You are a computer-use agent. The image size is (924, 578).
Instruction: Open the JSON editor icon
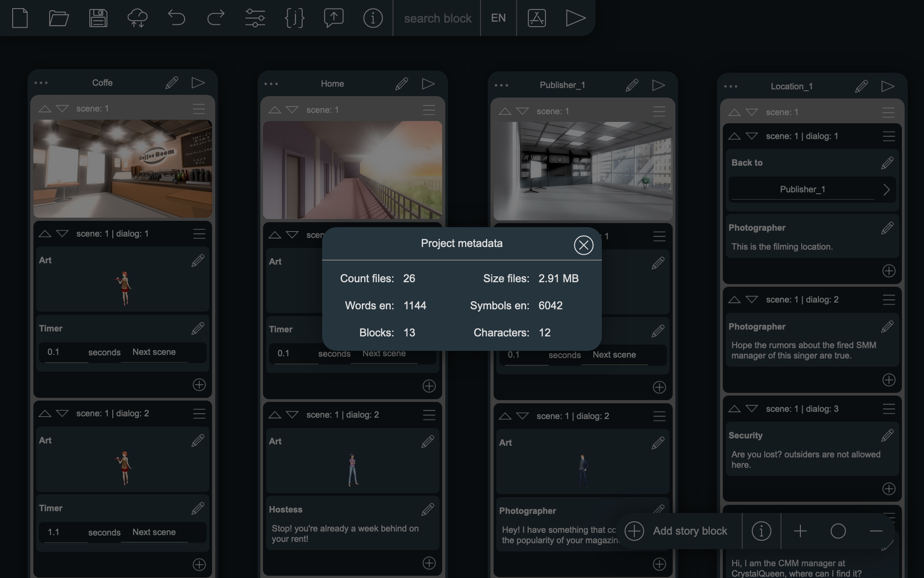[294, 18]
